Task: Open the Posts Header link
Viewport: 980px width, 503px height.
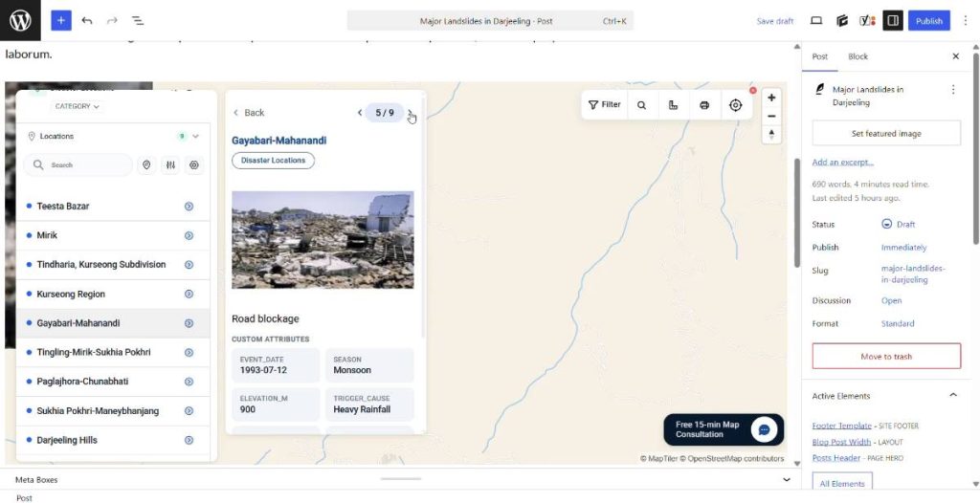Action: pyautogui.click(x=836, y=458)
